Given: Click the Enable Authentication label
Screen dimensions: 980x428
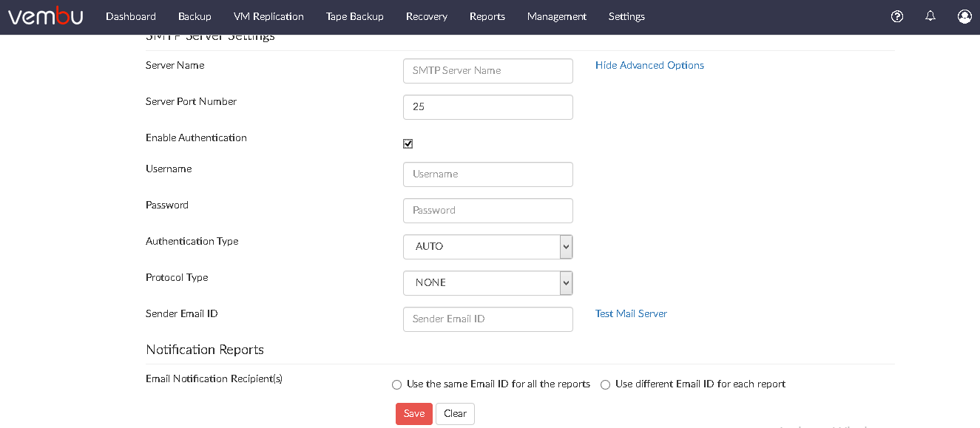Looking at the screenshot, I should coord(196,137).
